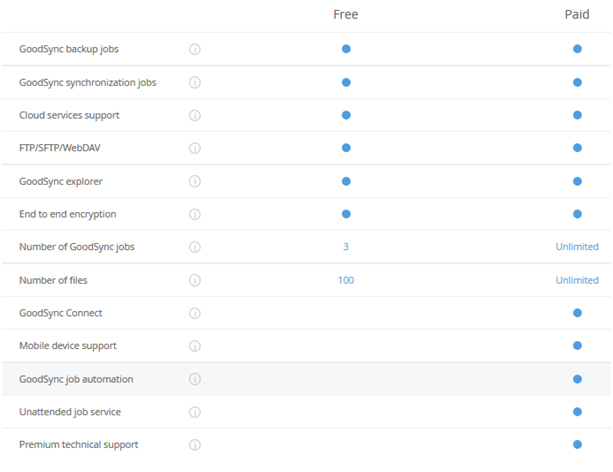Click Free dot for GoodSync backup jobs
613x472 pixels.
pos(346,49)
